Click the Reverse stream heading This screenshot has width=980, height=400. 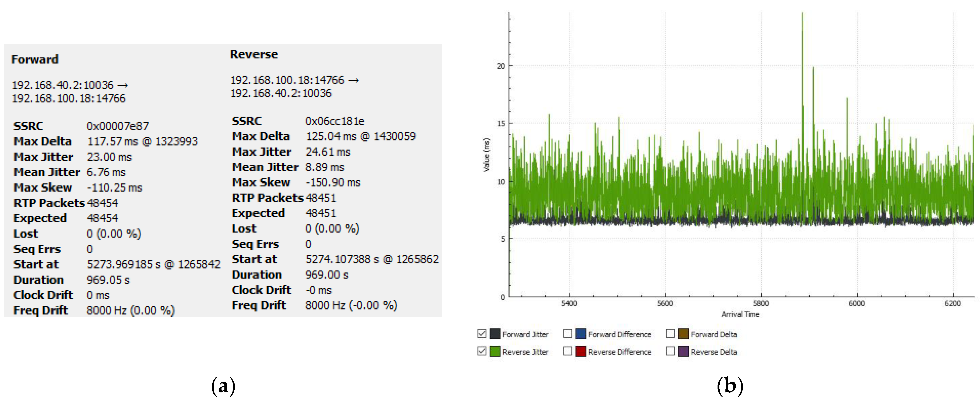[x=254, y=54]
